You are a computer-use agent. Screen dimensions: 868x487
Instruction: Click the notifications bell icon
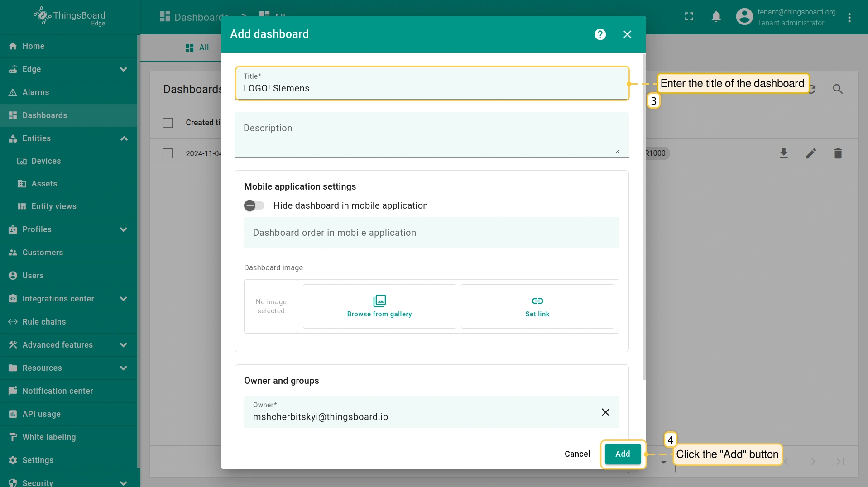coord(716,17)
